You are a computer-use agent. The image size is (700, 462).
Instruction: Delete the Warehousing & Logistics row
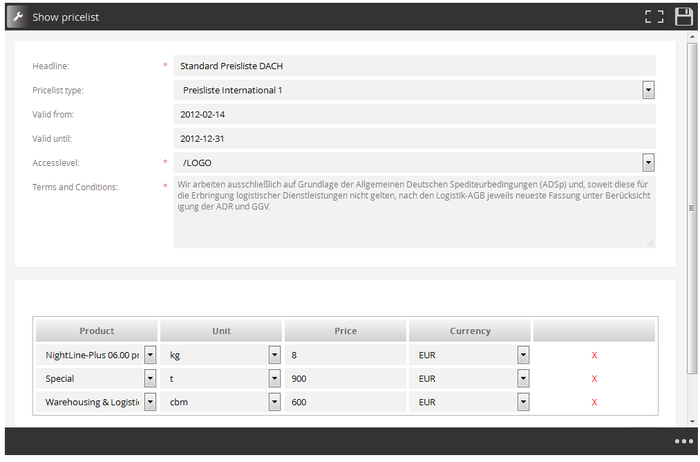pyautogui.click(x=594, y=402)
